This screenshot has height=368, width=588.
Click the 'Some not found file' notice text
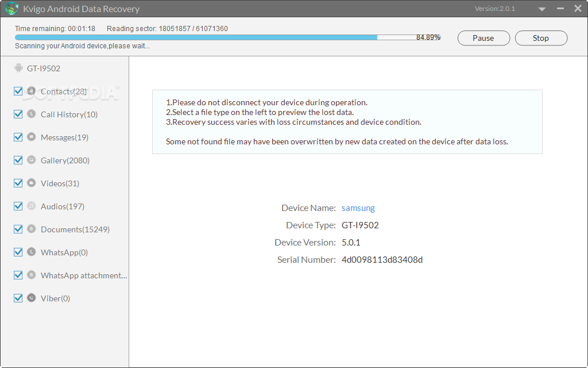click(337, 141)
